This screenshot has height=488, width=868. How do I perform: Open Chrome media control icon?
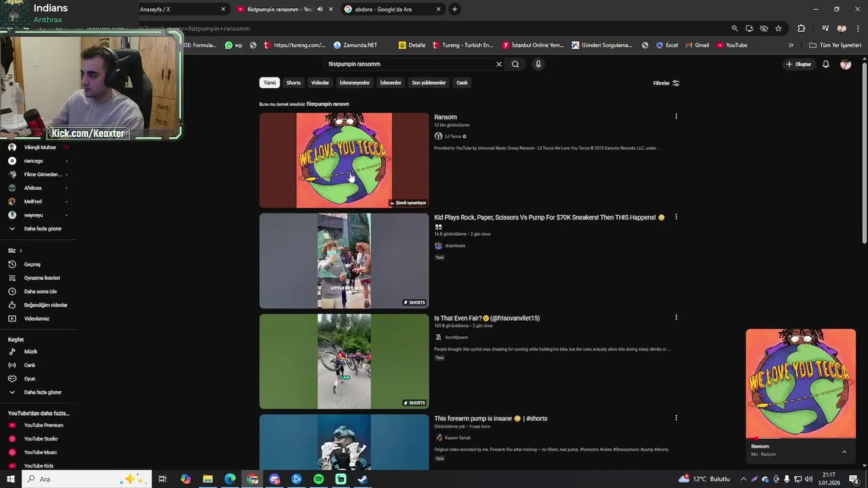tap(825, 28)
